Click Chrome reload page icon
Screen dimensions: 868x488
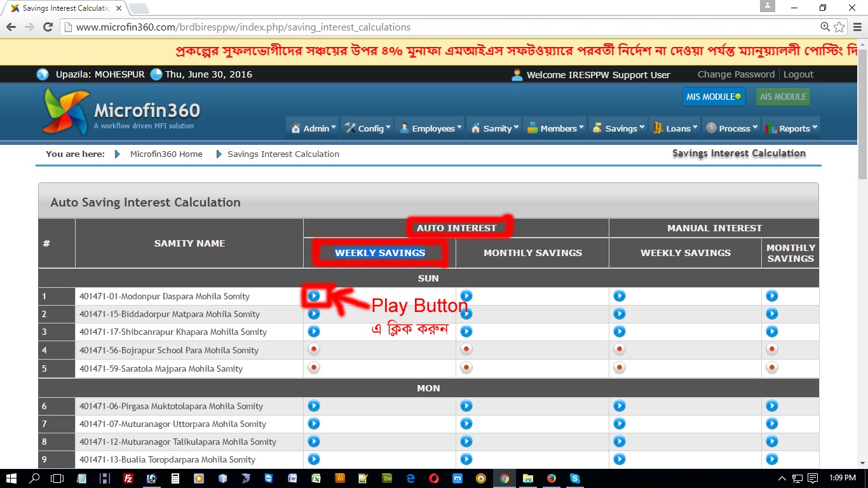[x=48, y=27]
